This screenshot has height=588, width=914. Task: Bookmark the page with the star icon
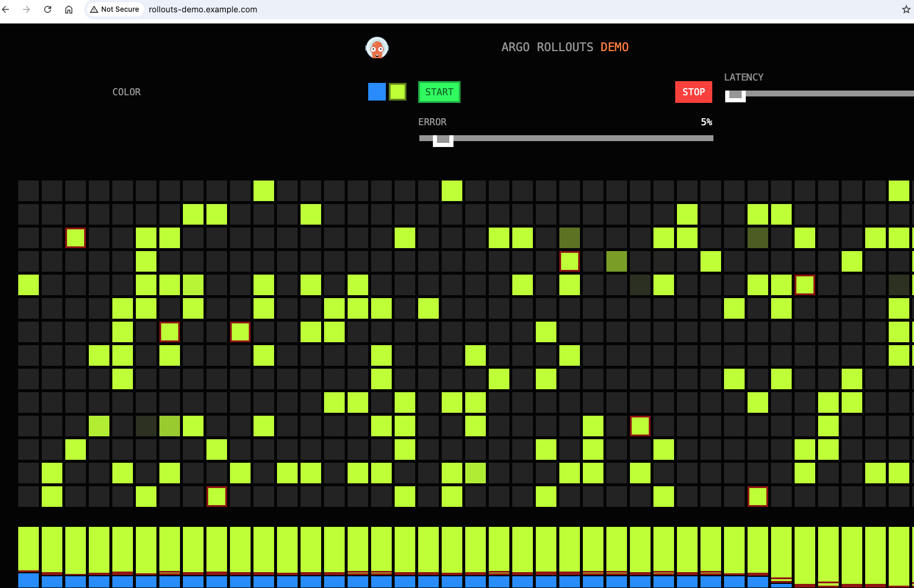pos(906,9)
